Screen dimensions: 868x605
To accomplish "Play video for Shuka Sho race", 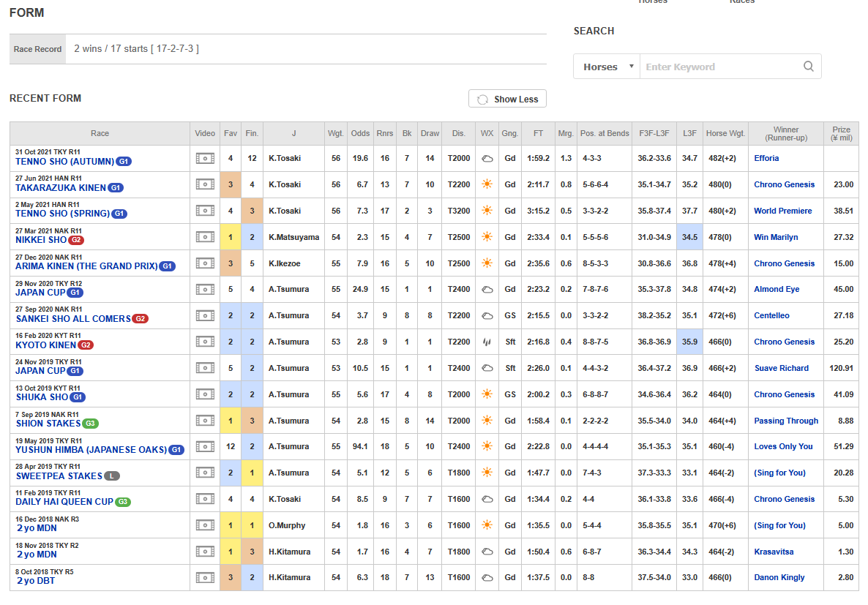I will [205, 394].
